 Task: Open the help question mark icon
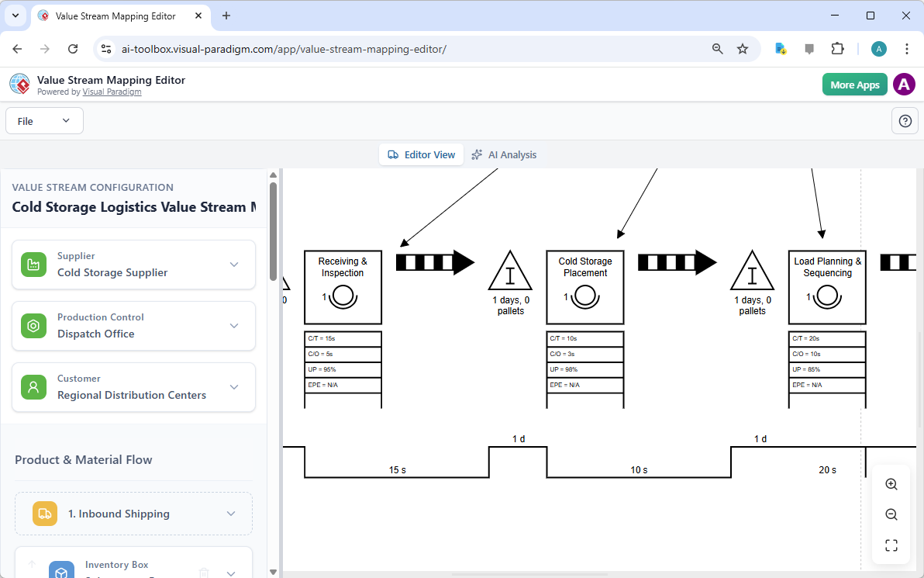(905, 120)
